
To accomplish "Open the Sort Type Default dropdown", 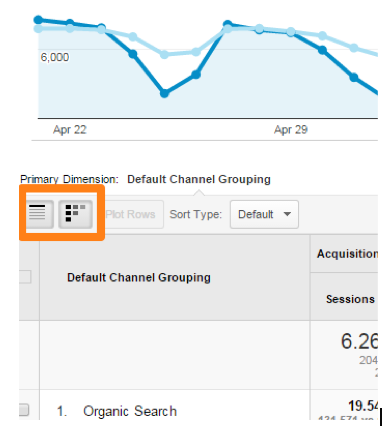I will (264, 214).
